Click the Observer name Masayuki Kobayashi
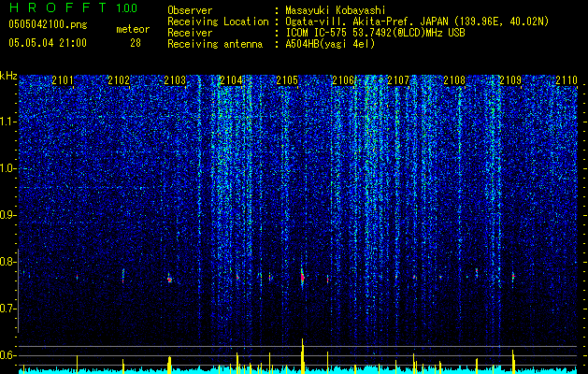Viewport: 588px width, 374px height. click(335, 10)
